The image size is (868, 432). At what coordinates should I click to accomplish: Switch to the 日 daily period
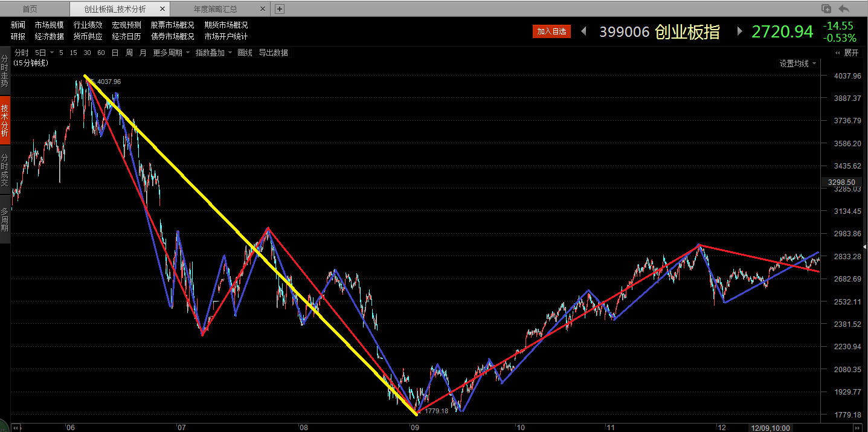click(x=115, y=53)
